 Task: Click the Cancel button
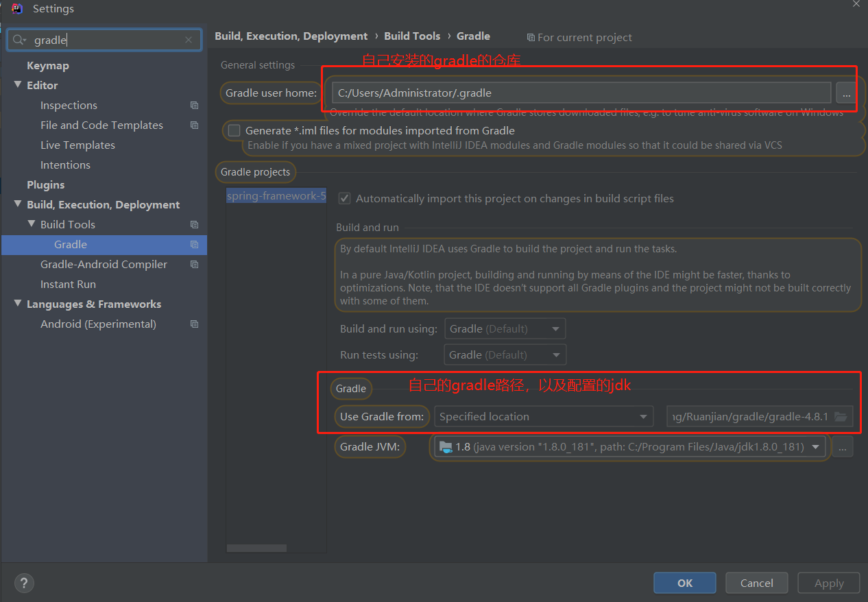click(757, 583)
